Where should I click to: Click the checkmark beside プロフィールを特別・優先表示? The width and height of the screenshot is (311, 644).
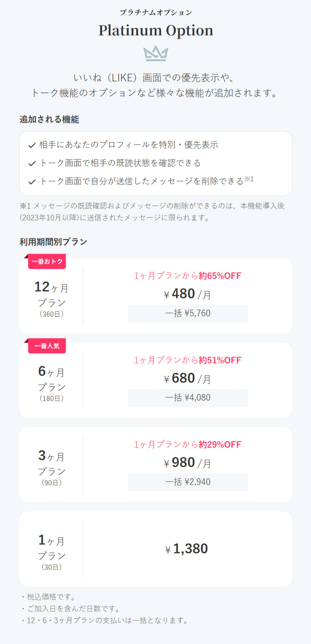32,145
